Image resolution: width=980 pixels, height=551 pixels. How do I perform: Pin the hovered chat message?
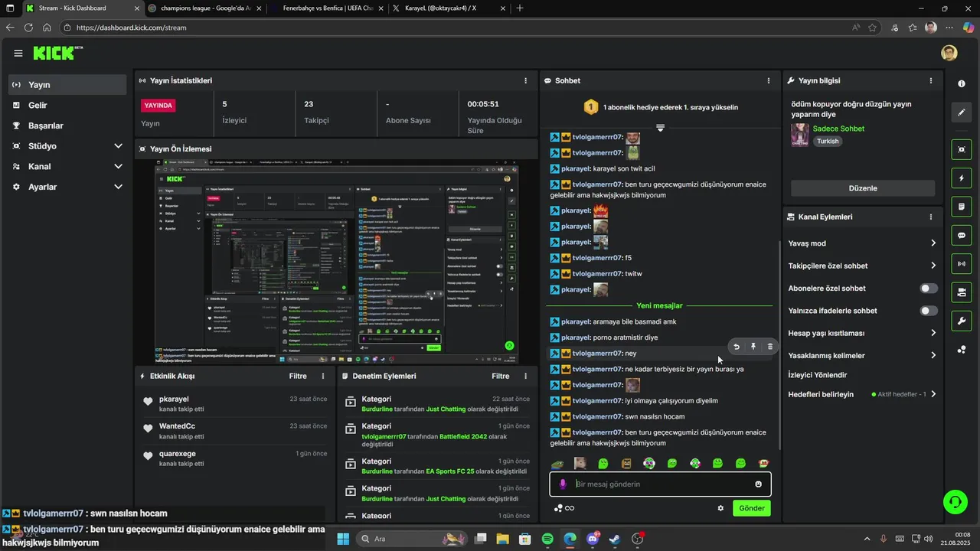click(753, 347)
